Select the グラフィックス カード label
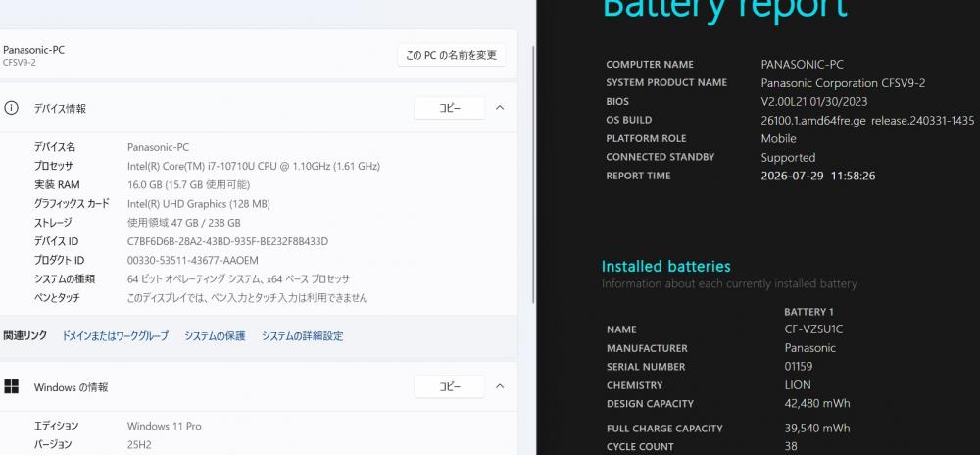Viewport: 980px width, 455px height. (x=72, y=204)
